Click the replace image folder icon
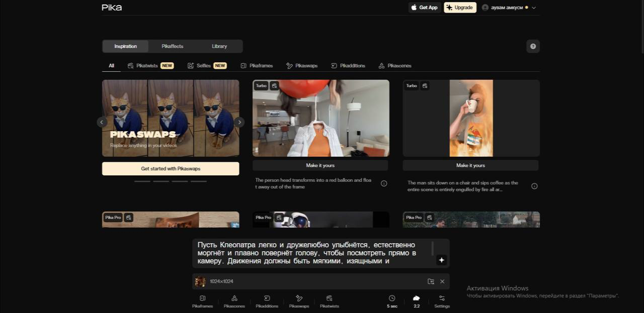 [x=431, y=281]
